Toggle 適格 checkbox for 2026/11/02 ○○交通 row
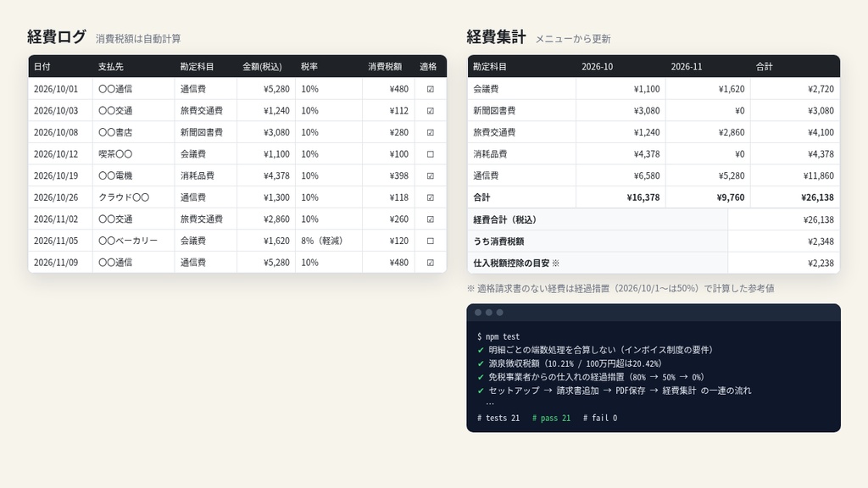The image size is (868, 488). (430, 219)
